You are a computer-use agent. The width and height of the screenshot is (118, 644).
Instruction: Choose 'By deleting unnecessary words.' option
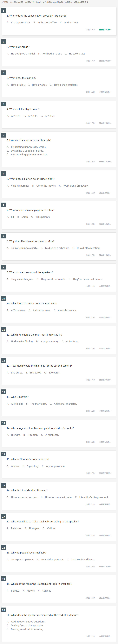click(x=26, y=147)
